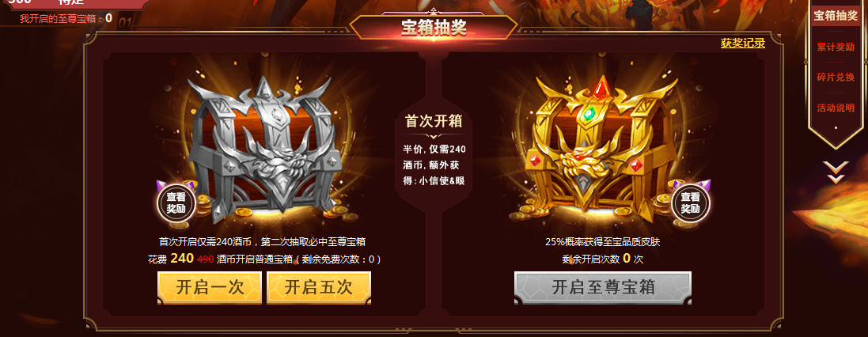The width and height of the screenshot is (868, 337).
Task: Open 活动说明 in side navigation
Action: point(836,108)
